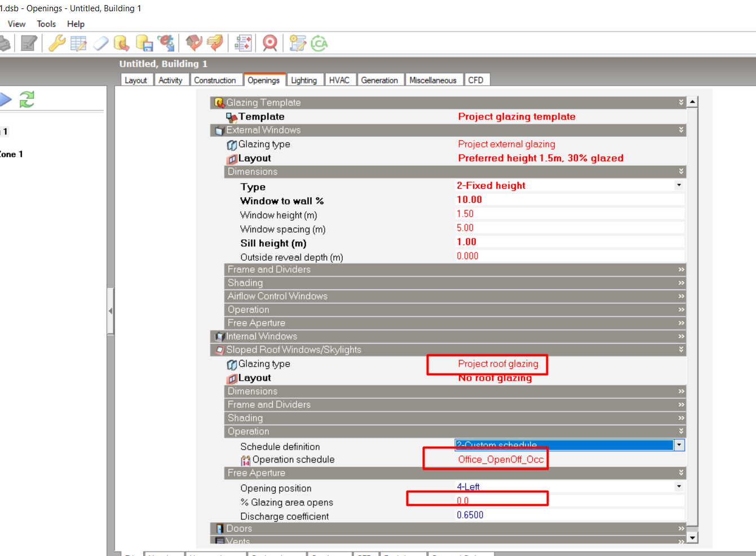Click the wrench program options icon
This screenshot has width=756, height=556.
(x=57, y=43)
